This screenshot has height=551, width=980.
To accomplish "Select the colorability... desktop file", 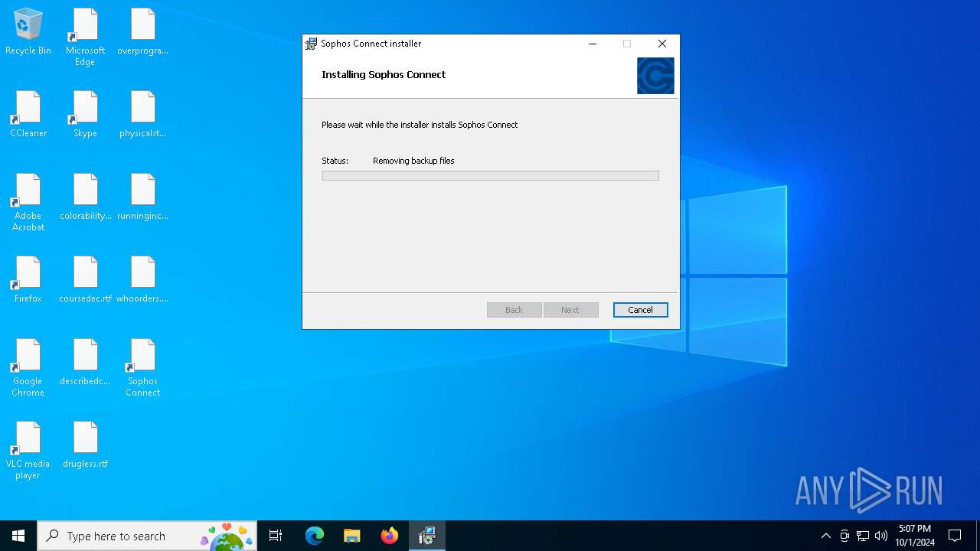I will (x=85, y=197).
